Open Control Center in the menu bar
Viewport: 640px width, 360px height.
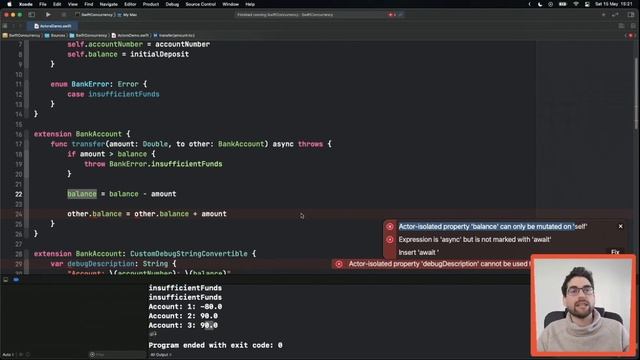587,4
